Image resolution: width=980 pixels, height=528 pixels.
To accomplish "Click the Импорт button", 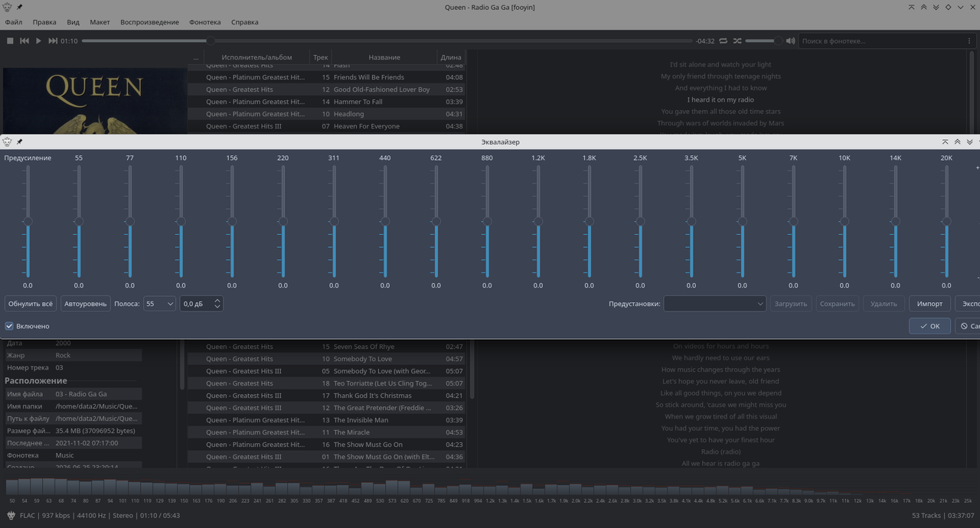I will pyautogui.click(x=929, y=304).
